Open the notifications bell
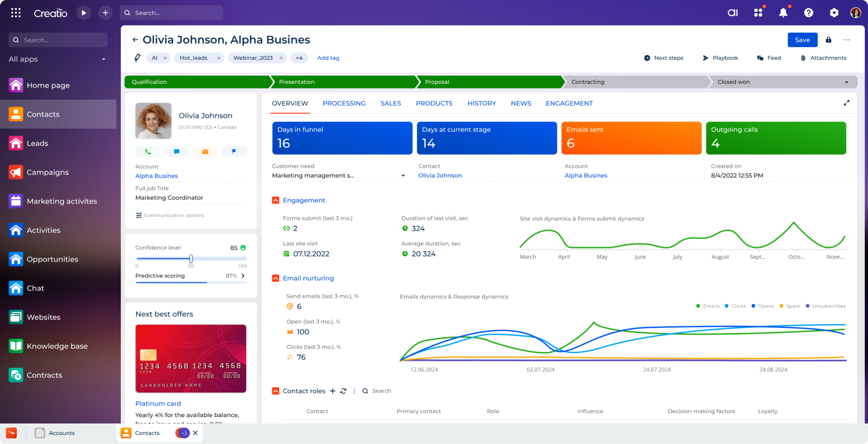 point(783,12)
